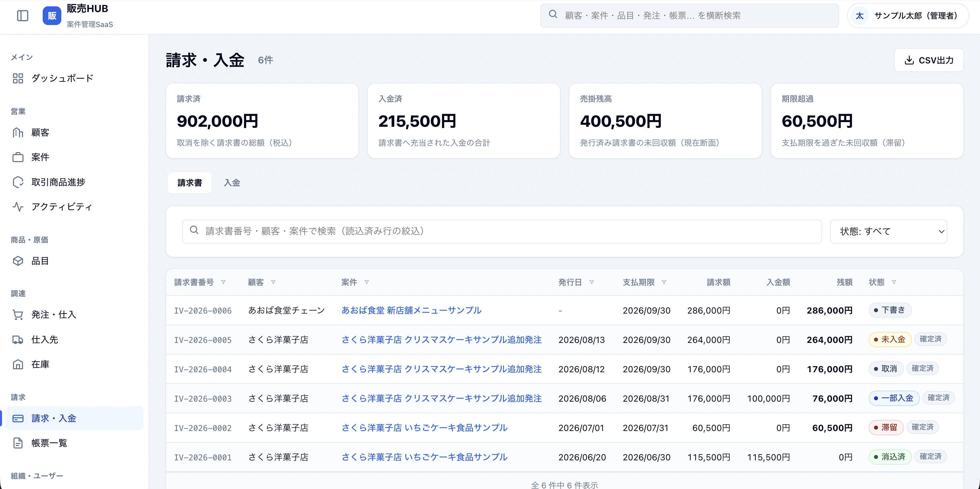Click the 消込済 status badge
The height and width of the screenshot is (489, 980).
click(x=890, y=457)
